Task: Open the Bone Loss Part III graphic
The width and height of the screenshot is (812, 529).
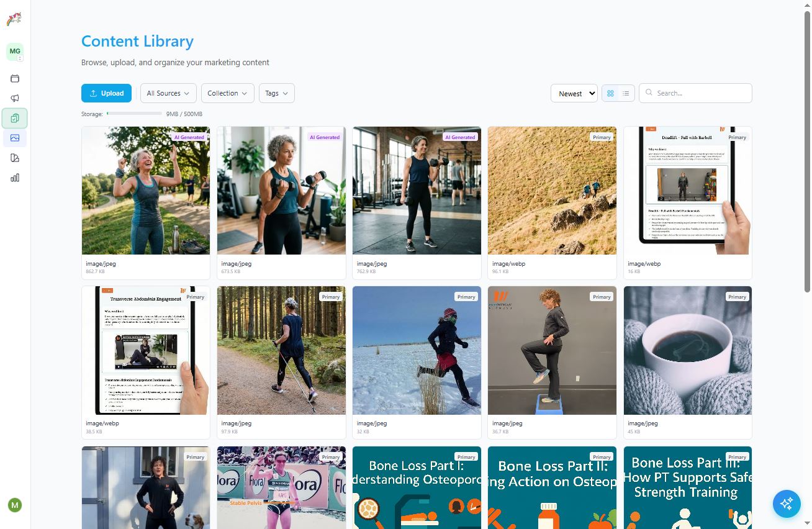Action: pyautogui.click(x=688, y=487)
